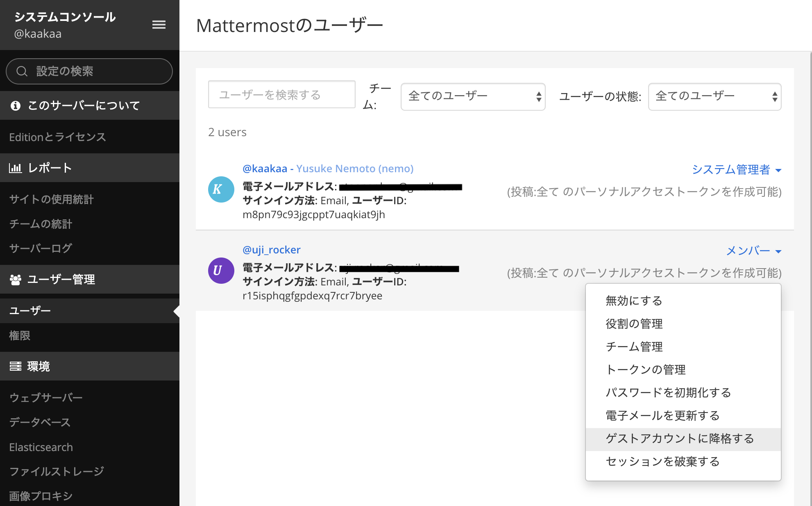The image size is (812, 506).
Task: Focus the 設定の検索 search field
Action: [89, 71]
